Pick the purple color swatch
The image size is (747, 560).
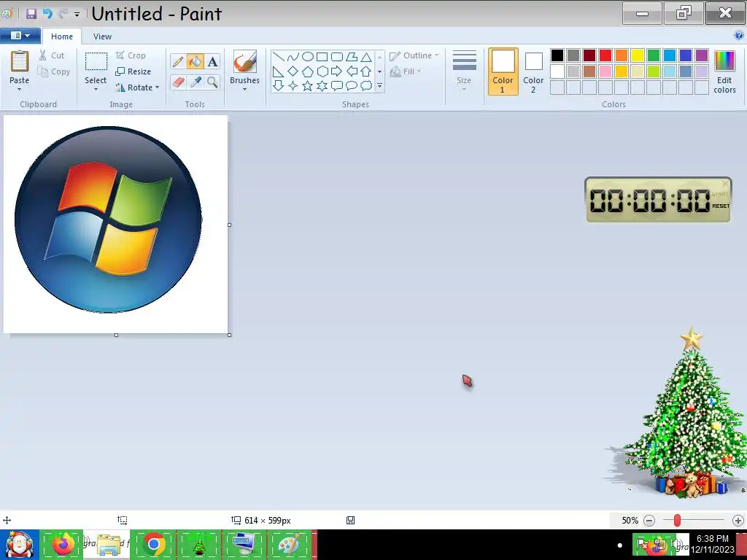point(702,55)
